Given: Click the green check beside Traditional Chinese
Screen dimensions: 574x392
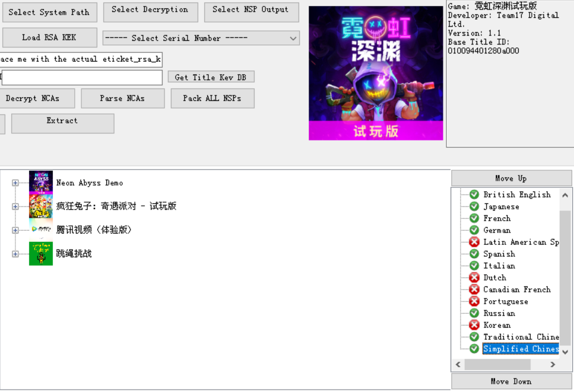Looking at the screenshot, I should click(x=474, y=337).
